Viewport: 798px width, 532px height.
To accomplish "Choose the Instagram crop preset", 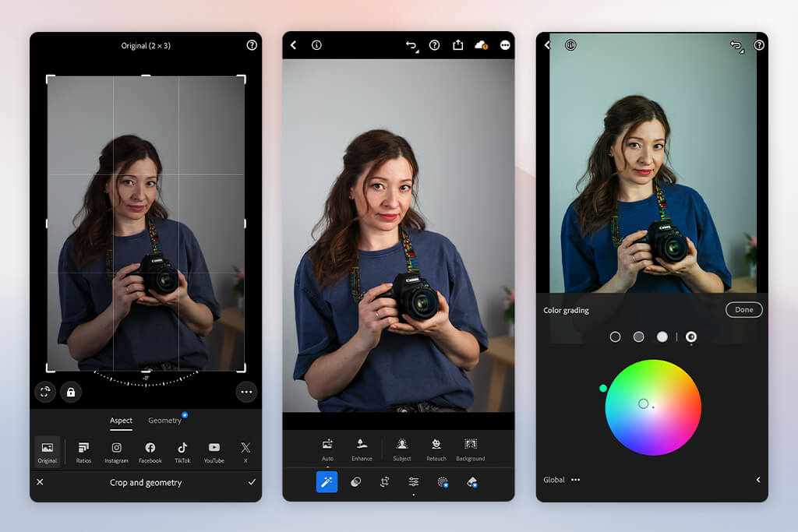I will tap(117, 452).
